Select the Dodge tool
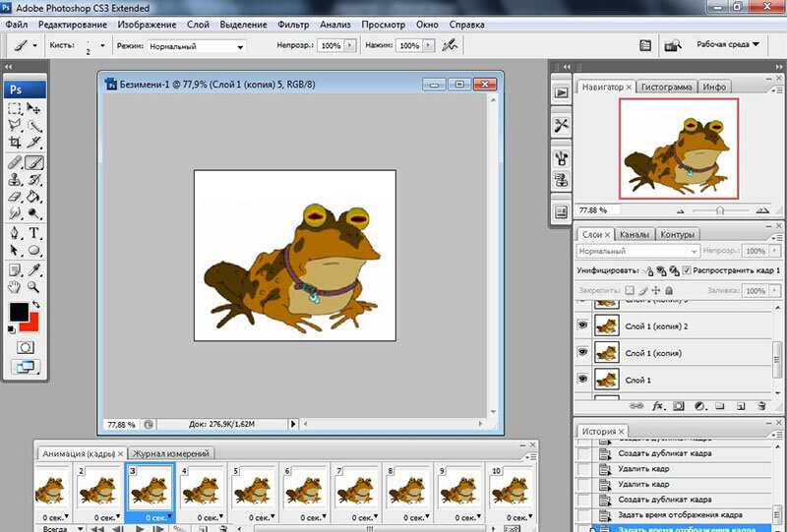 [33, 213]
